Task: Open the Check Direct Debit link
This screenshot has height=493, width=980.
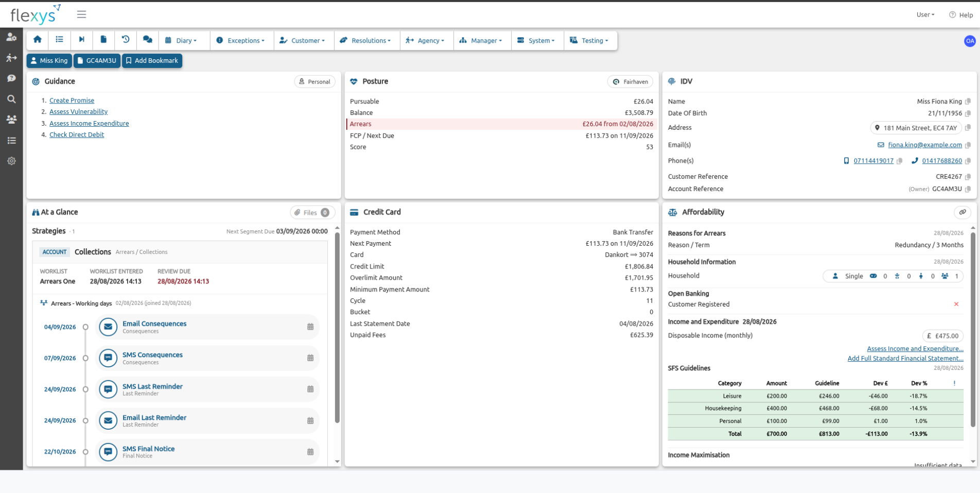Action: coord(77,135)
